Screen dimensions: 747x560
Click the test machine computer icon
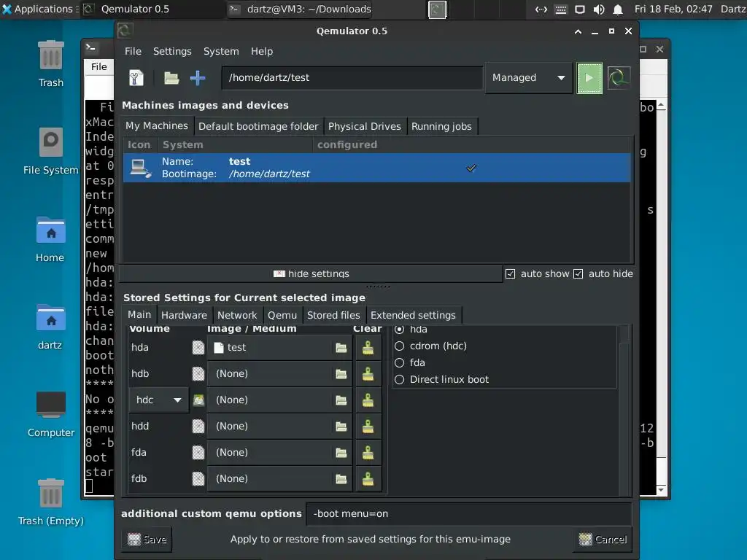141,168
